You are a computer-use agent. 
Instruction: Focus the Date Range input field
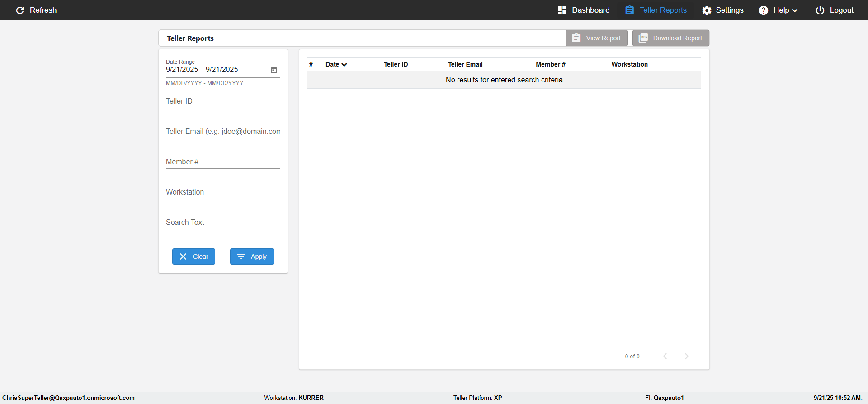click(x=217, y=70)
